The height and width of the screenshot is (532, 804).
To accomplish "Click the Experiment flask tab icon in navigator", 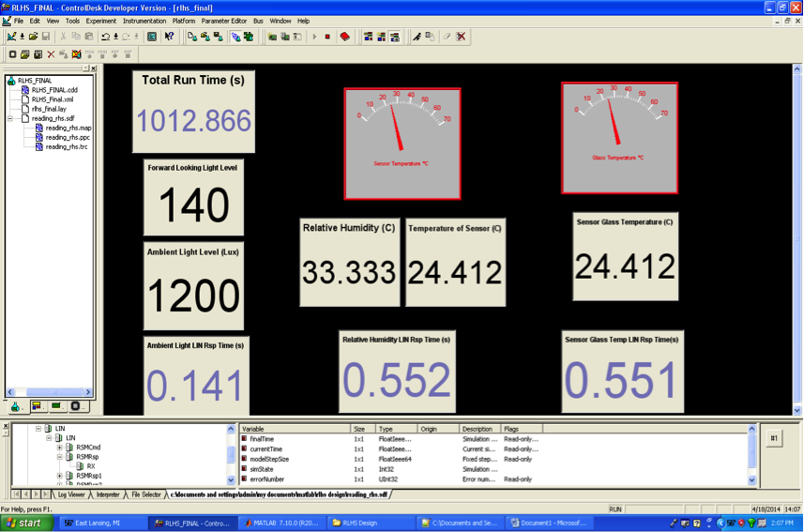I will click(15, 407).
